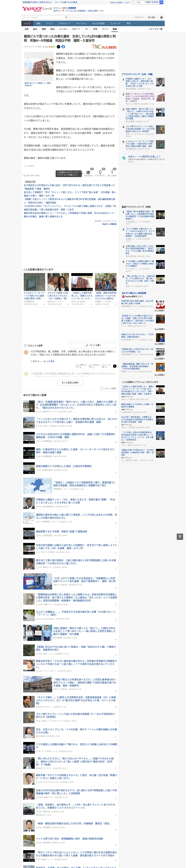The height and width of the screenshot is (868, 186).
Task: Select the ライブ tab
Action: 49,24
